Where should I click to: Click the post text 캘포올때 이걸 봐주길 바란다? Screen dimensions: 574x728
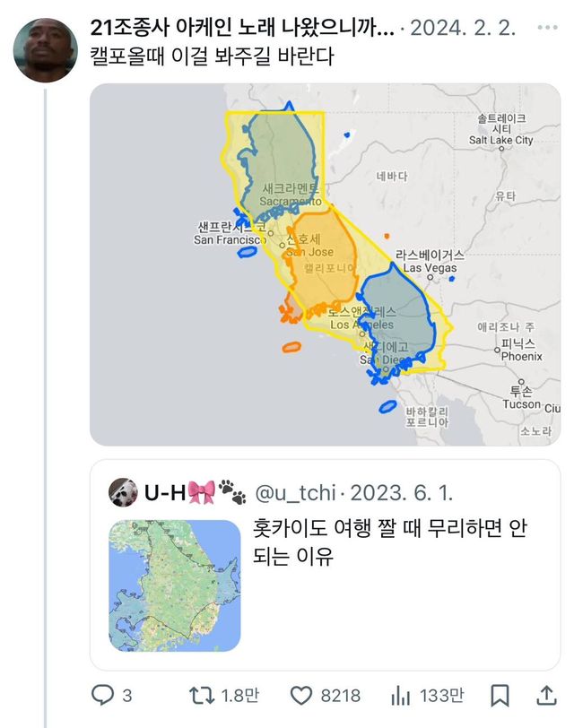tap(213, 59)
